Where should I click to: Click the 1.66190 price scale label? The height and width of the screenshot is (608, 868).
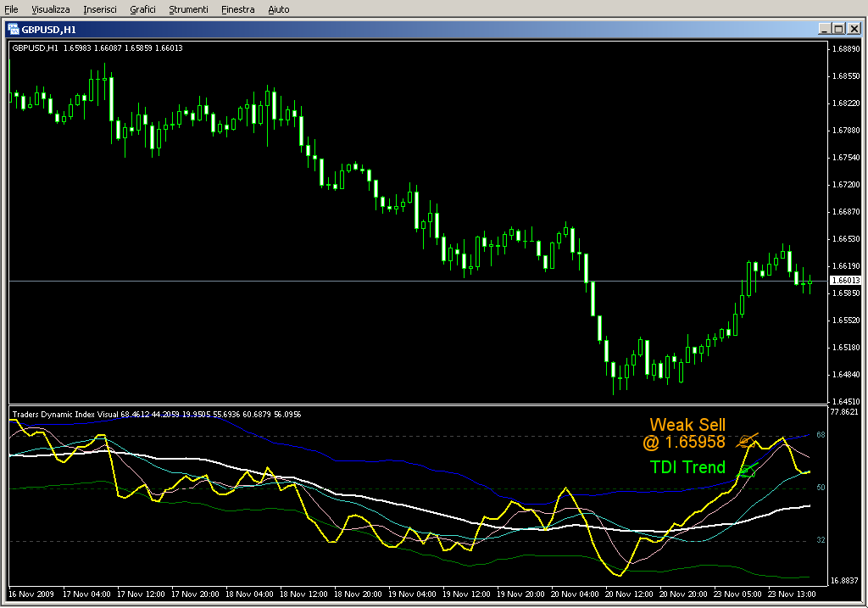[x=846, y=265]
